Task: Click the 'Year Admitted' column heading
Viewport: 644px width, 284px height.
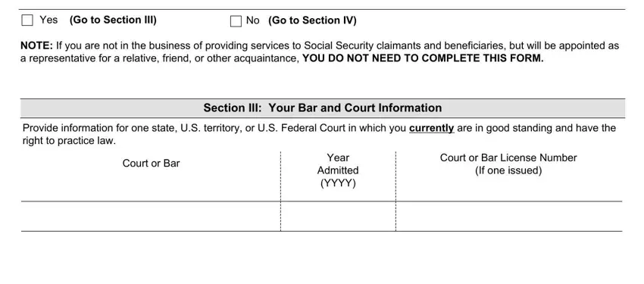Action: coord(338,164)
